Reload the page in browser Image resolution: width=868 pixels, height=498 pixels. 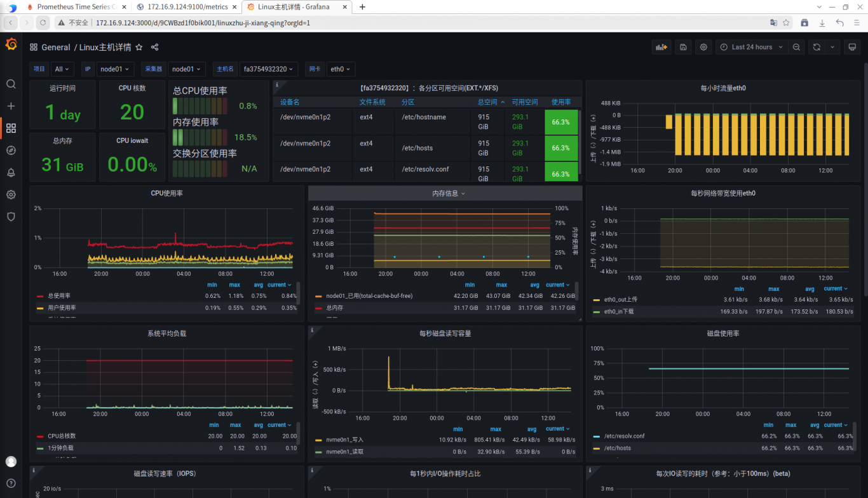click(x=43, y=22)
